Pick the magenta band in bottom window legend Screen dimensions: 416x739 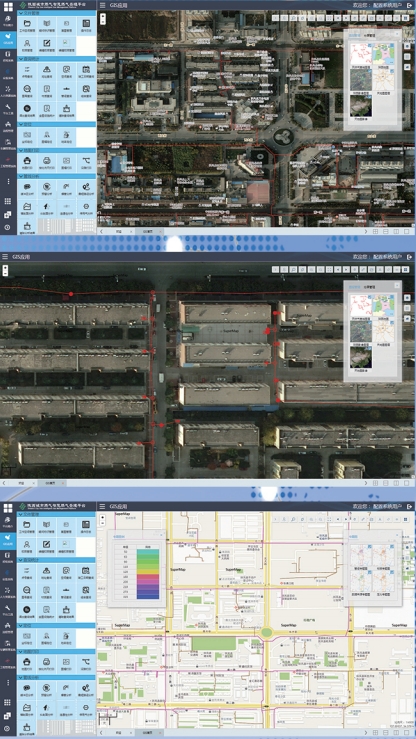[x=147, y=581]
